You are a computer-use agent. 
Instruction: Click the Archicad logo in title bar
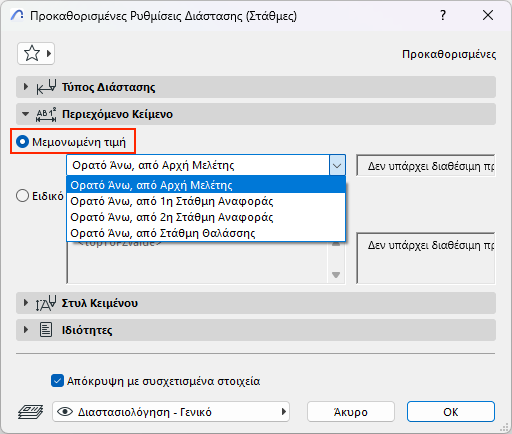[x=17, y=15]
